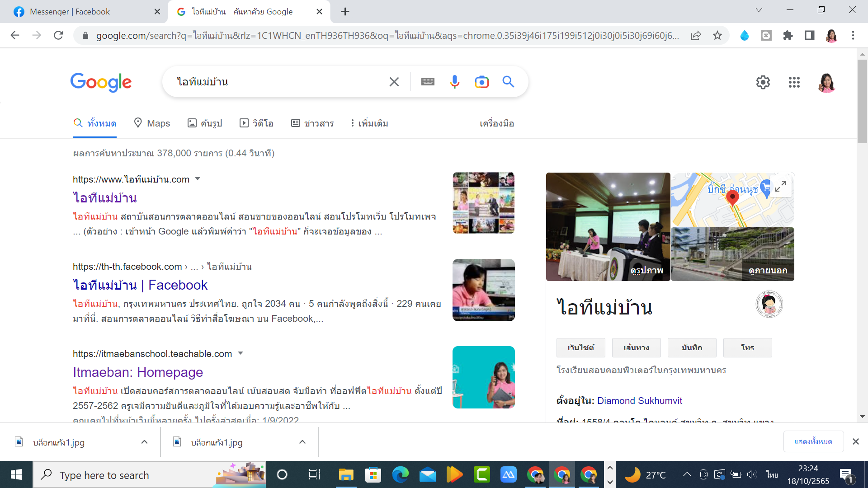Expand options arrow beside ไอทีแม่บ้าน.com URL

click(x=198, y=179)
